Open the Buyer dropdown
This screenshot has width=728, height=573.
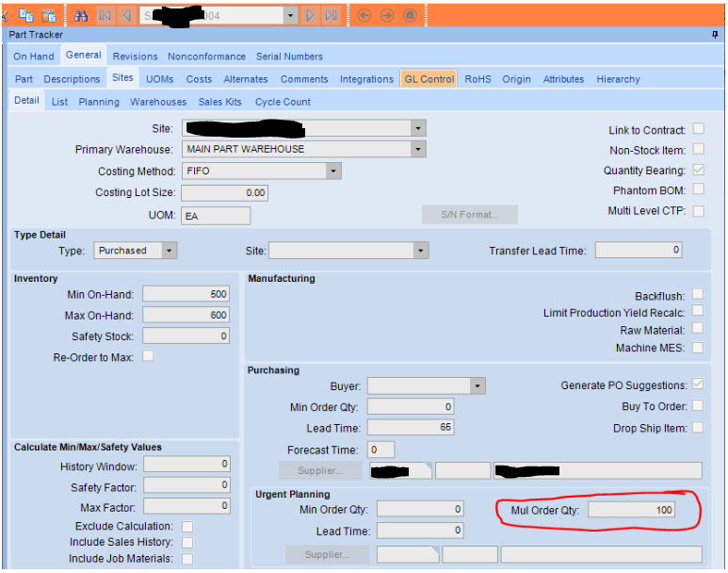pos(477,385)
